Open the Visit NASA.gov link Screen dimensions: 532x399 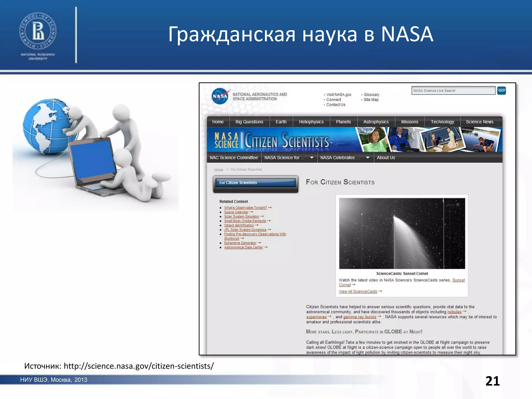point(339,95)
